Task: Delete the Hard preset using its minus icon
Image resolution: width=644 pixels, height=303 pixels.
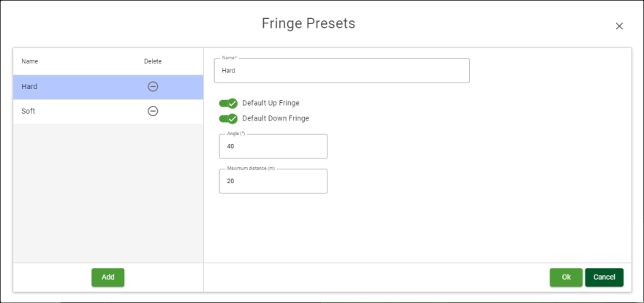Action: click(x=153, y=87)
